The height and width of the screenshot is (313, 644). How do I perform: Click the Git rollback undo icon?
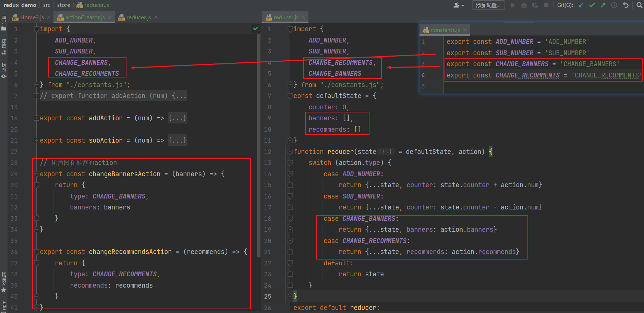coord(625,5)
